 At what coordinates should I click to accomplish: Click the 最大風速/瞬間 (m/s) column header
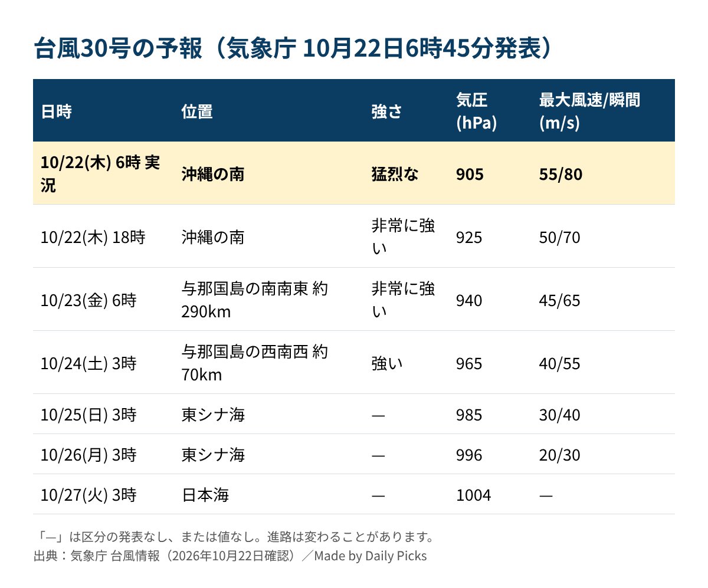tap(589, 111)
